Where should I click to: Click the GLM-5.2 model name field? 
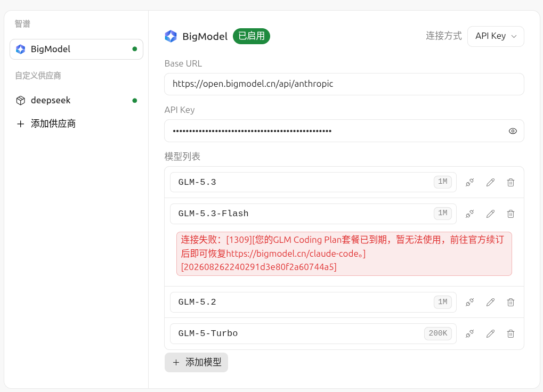tap(313, 302)
